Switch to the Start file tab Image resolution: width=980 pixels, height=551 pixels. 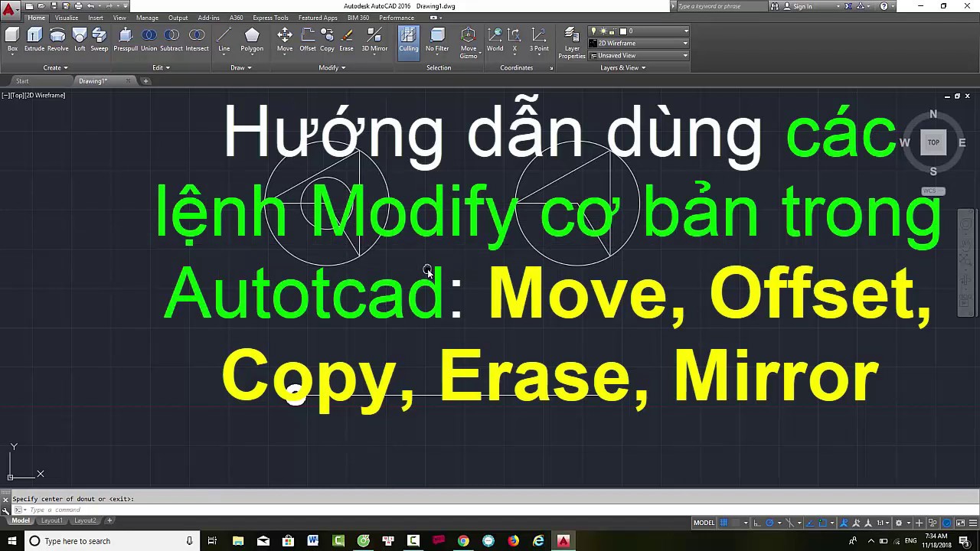[22, 81]
